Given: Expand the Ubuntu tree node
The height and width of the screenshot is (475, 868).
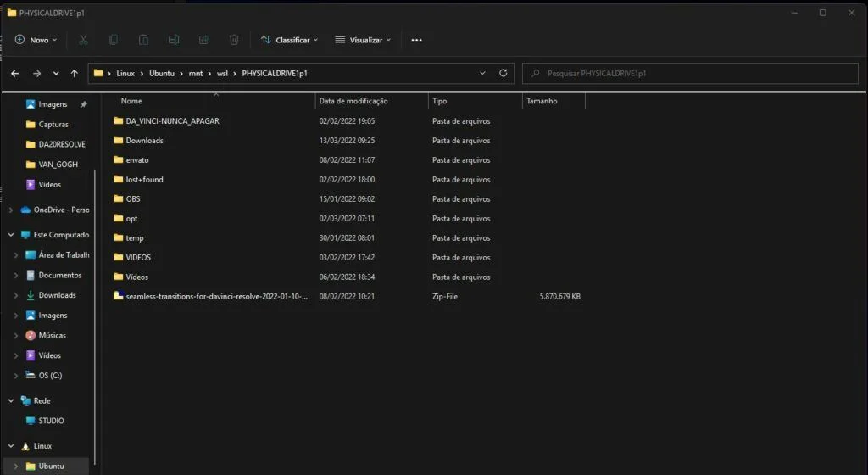Looking at the screenshot, I should 16,467.
